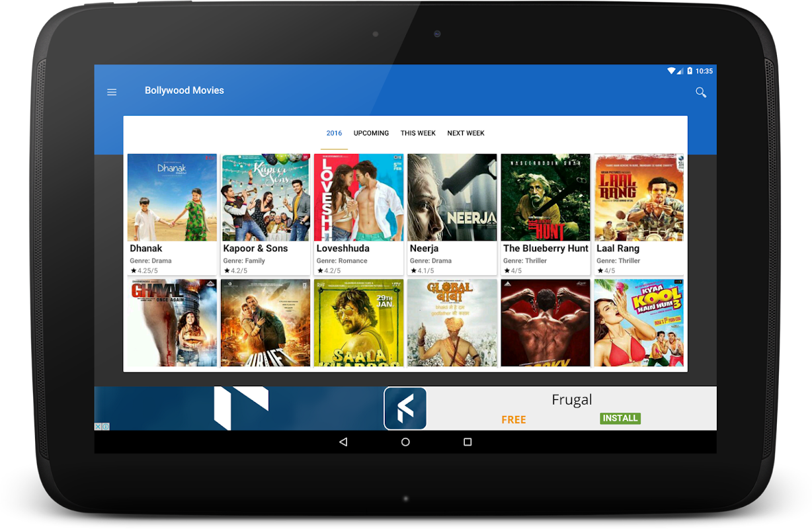
Task: Switch to the NEXT WEEK tab
Action: point(466,133)
